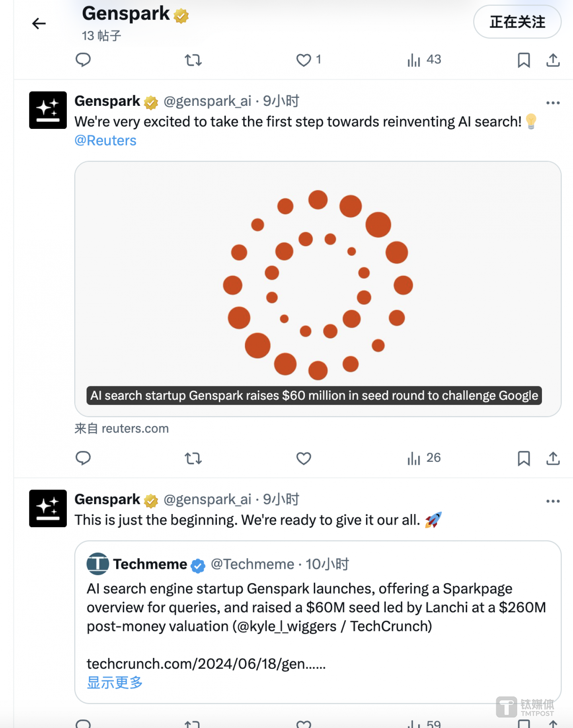
Task: Open the Techmeme profile avatar
Action: (97, 564)
